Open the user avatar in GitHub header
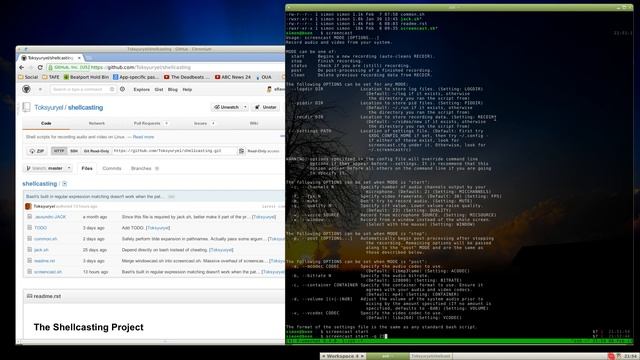 click(x=269, y=89)
